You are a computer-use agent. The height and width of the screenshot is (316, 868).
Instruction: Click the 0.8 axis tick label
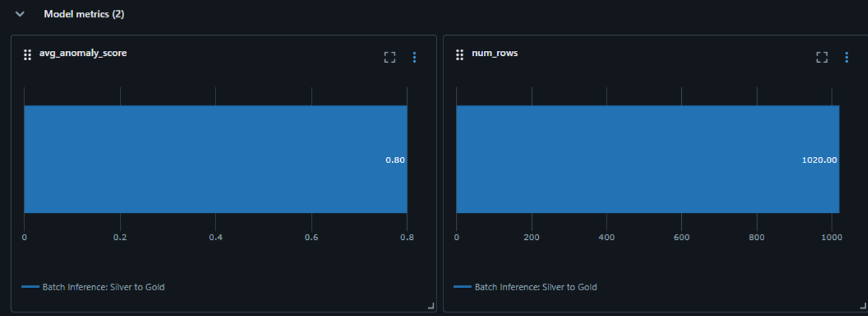[x=407, y=237]
